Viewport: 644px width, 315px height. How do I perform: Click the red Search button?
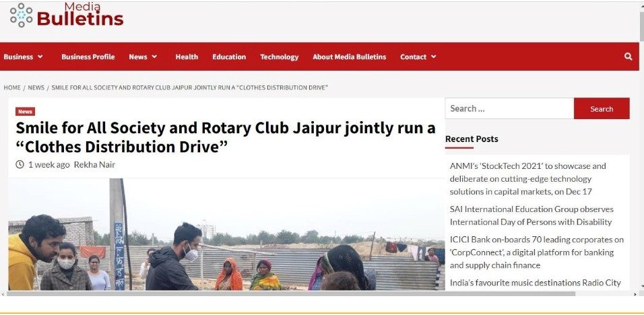pos(601,108)
